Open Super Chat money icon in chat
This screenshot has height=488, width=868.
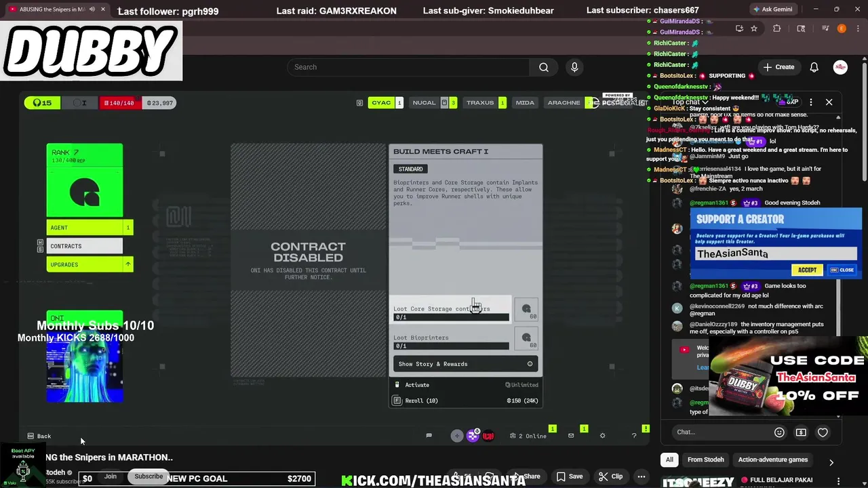pyautogui.click(x=801, y=432)
